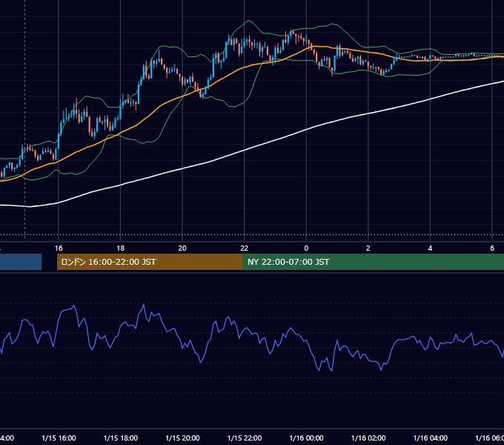Click the 1/15 22:00 date label
The width and height of the screenshot is (504, 445).
point(245,438)
